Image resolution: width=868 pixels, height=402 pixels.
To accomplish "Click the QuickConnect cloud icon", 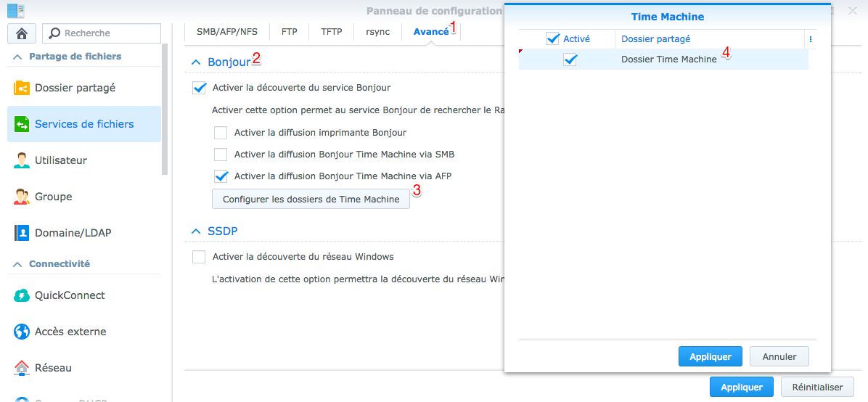I will coord(22,295).
